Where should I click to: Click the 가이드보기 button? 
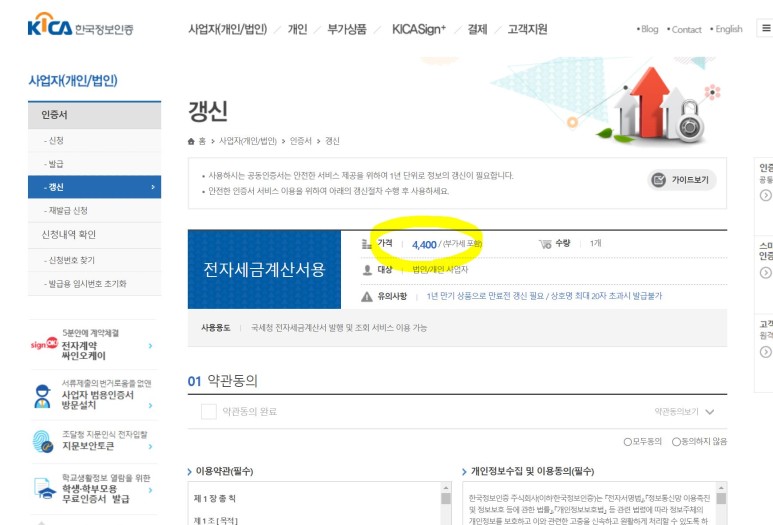682,180
